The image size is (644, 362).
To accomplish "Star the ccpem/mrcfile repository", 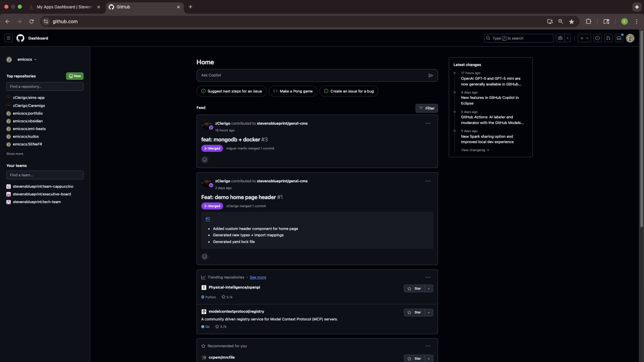I will point(414,359).
